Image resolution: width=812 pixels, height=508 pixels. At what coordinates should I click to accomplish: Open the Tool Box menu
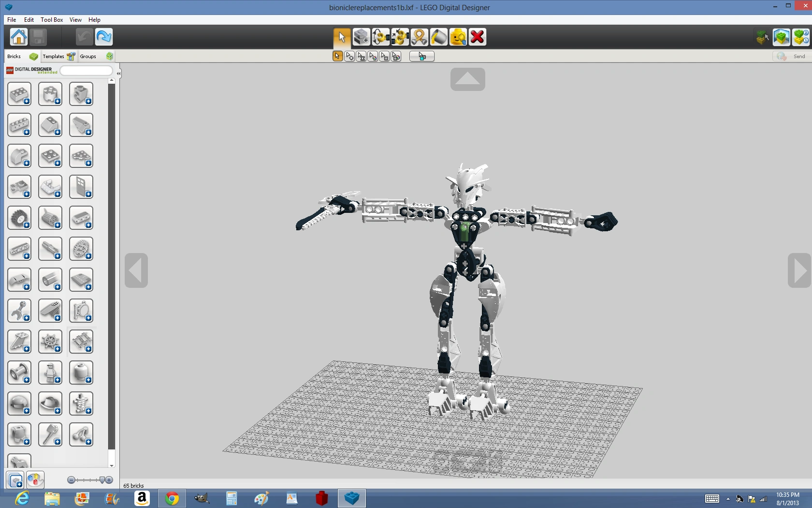pos(52,20)
